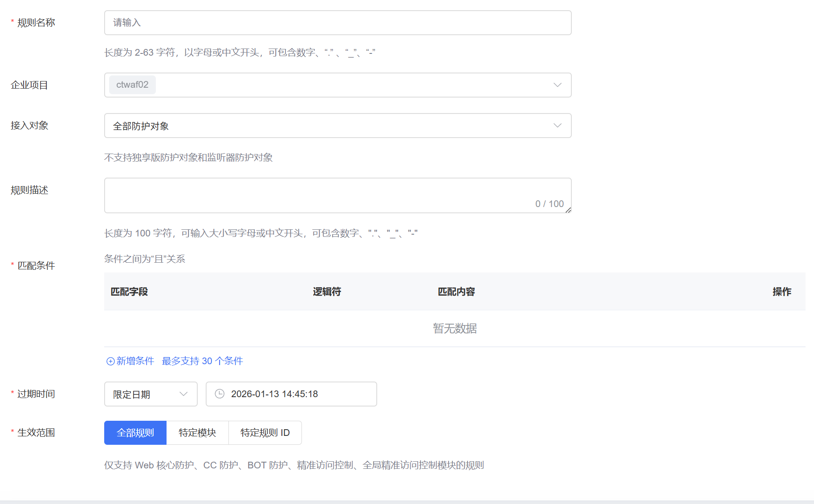
Task: Expand the 接入对象 dropdown arrow
Action: point(557,126)
